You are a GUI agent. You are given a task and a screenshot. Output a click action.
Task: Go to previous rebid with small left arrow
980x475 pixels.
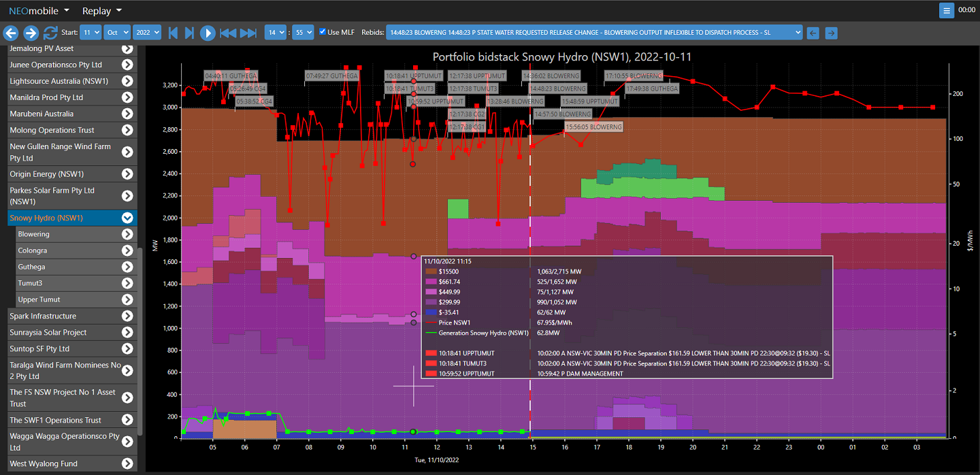click(813, 33)
